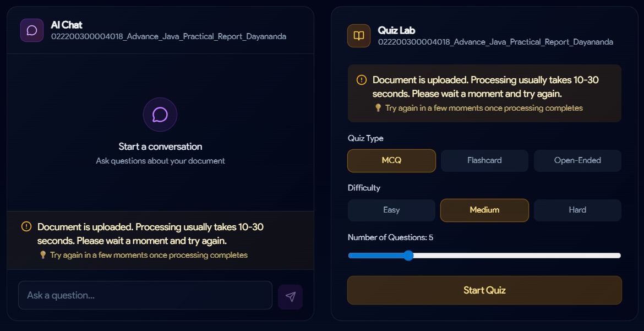Click the lightbulb tip icon in Quiz Lab
Viewport: 644px width, 331px height.
tap(378, 108)
